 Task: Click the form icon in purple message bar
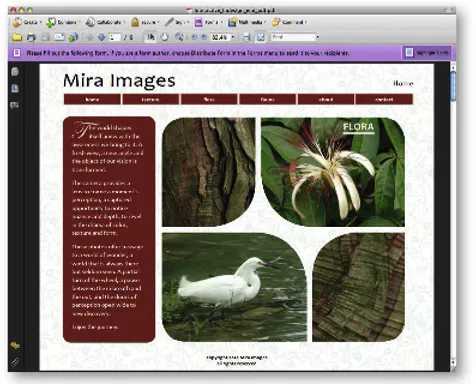point(17,53)
